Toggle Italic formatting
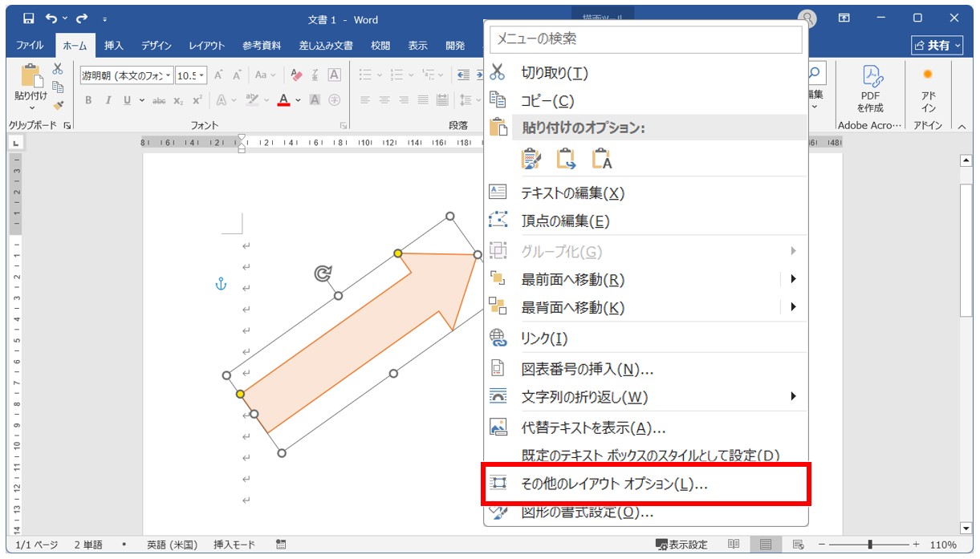This screenshot has height=559, width=980. pos(108,100)
